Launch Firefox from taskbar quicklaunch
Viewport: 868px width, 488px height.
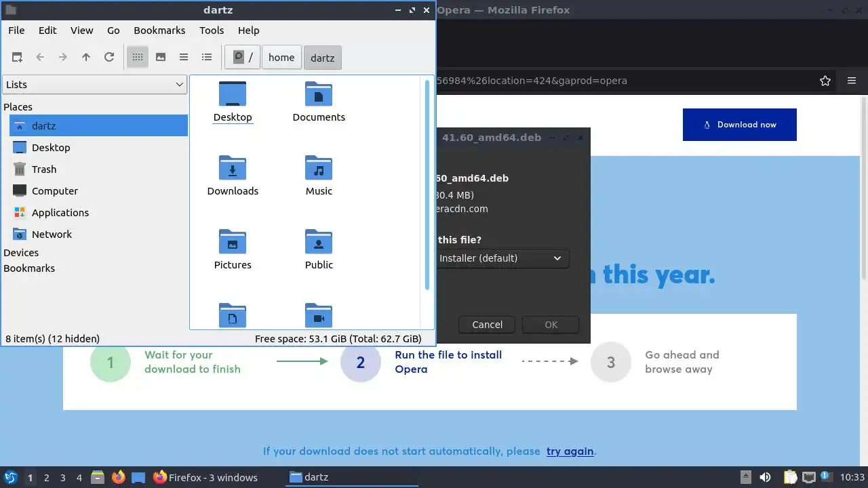(x=119, y=477)
